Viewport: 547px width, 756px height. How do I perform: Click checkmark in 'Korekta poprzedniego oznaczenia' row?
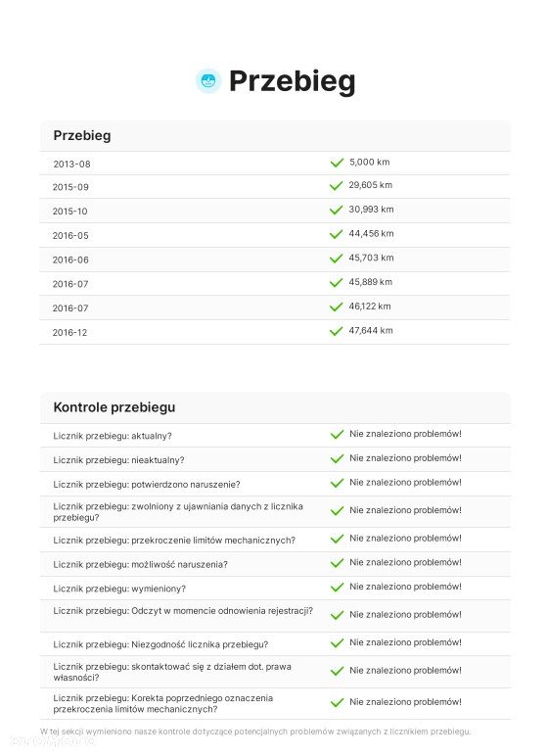337,702
